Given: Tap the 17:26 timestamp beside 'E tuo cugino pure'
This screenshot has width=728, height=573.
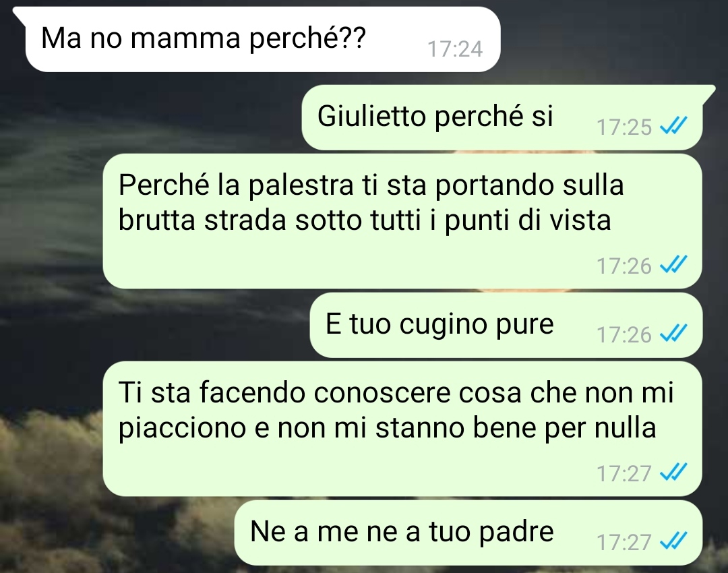Looking at the screenshot, I should point(624,335).
